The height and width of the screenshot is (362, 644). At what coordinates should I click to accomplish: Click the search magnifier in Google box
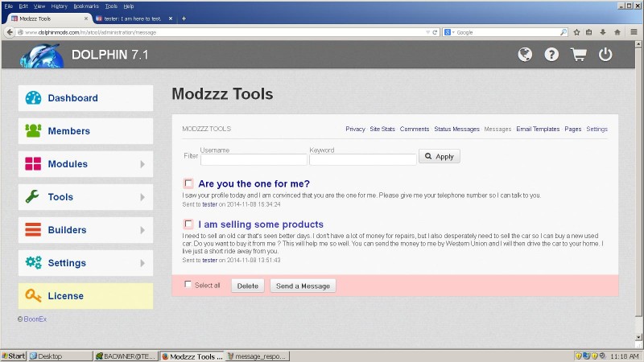[x=563, y=32]
